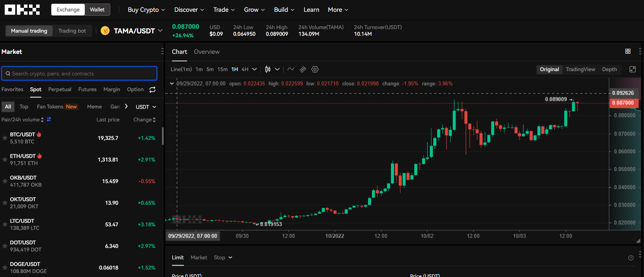
Task: Set chart interval to 5m
Action: (x=210, y=69)
